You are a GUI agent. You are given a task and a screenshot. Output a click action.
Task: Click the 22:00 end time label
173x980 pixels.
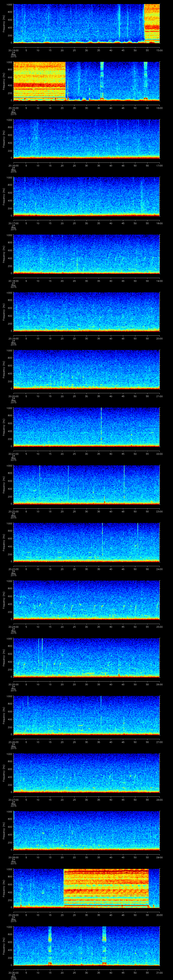click(159, 454)
